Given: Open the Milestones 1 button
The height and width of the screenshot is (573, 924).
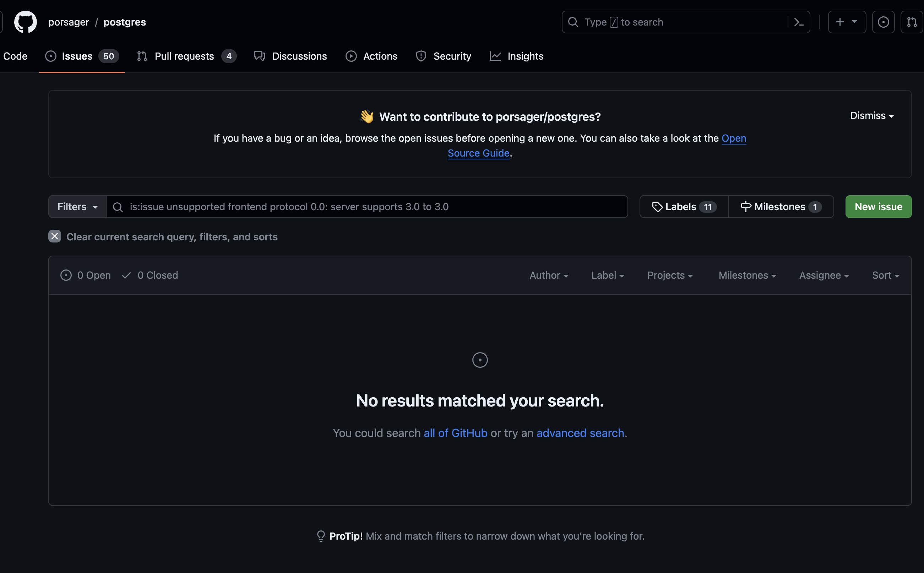Looking at the screenshot, I should click(x=781, y=207).
